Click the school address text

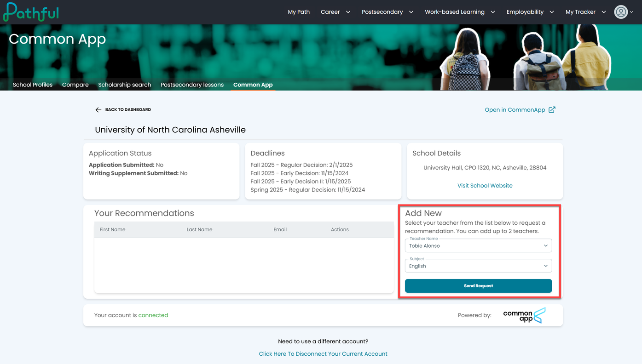tap(485, 168)
